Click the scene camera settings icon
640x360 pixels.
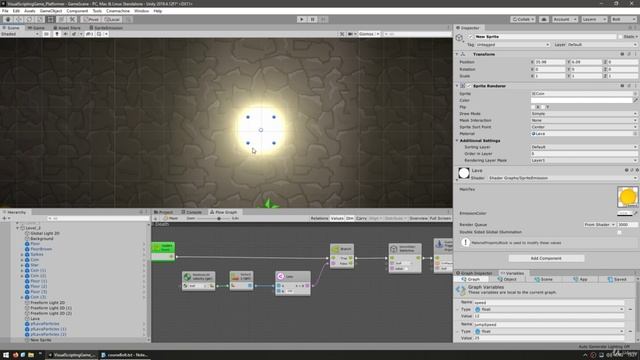tap(351, 34)
